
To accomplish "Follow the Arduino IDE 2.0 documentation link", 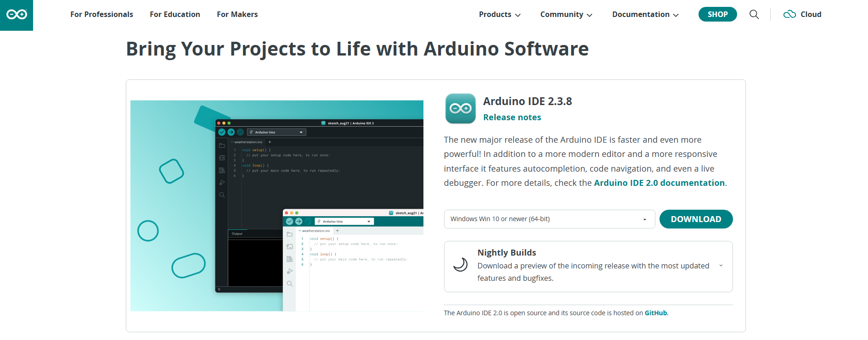I will [659, 183].
